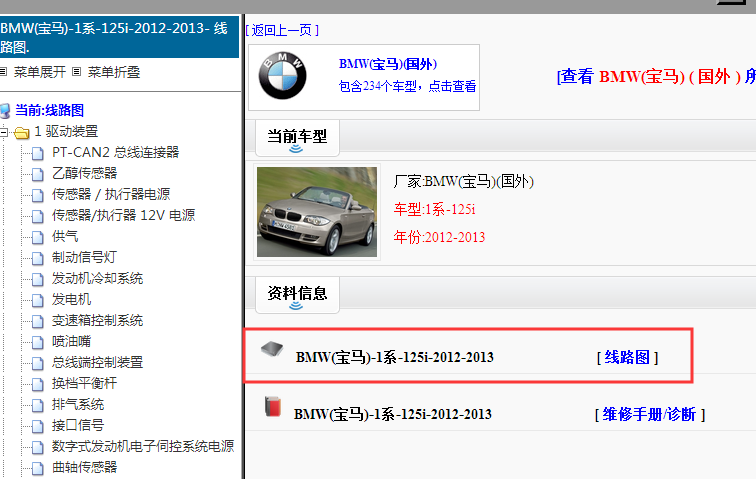
Task: Click the 厂家:BMW(宝马)(国外) text
Action: 463,182
